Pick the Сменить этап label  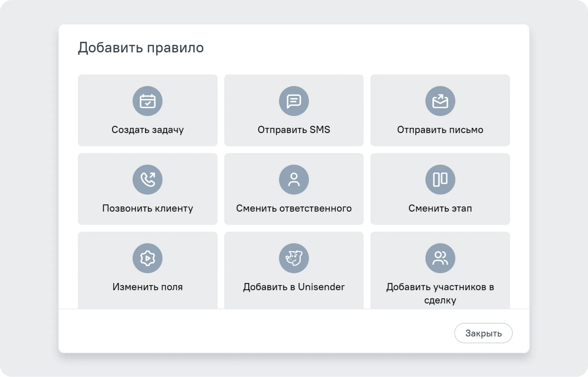(440, 208)
